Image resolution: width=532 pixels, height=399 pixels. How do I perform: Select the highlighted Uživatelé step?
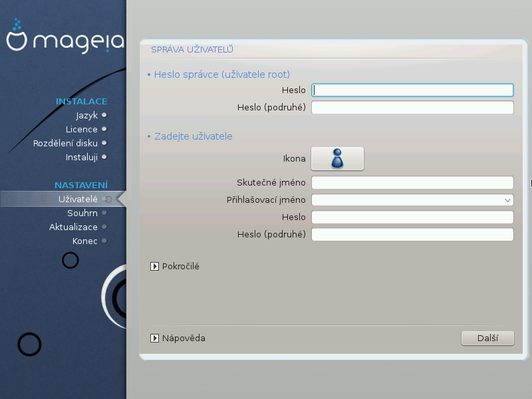pyautogui.click(x=63, y=199)
